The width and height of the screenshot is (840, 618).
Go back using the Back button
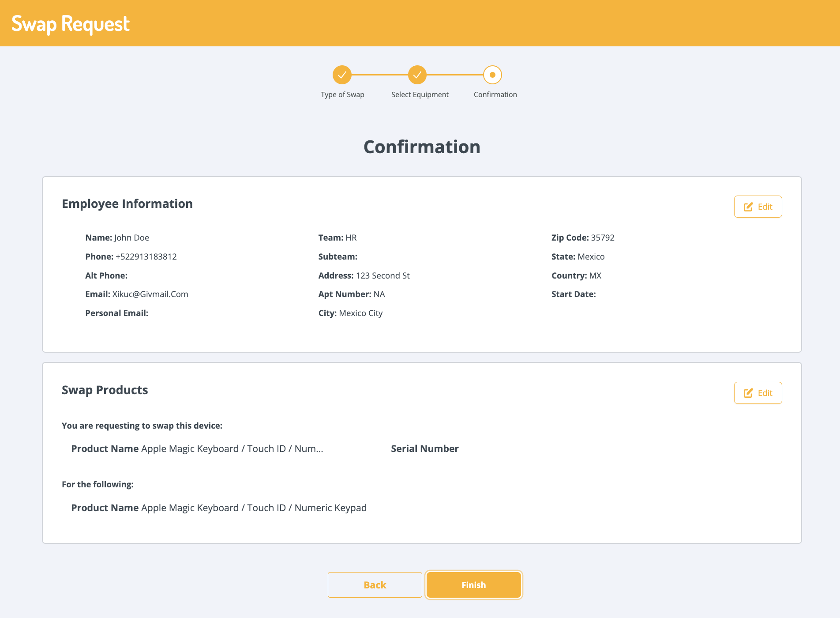click(375, 585)
